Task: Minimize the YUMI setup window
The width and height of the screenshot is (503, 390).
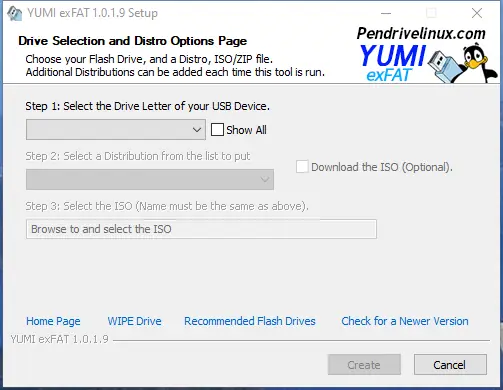Action: pos(386,13)
